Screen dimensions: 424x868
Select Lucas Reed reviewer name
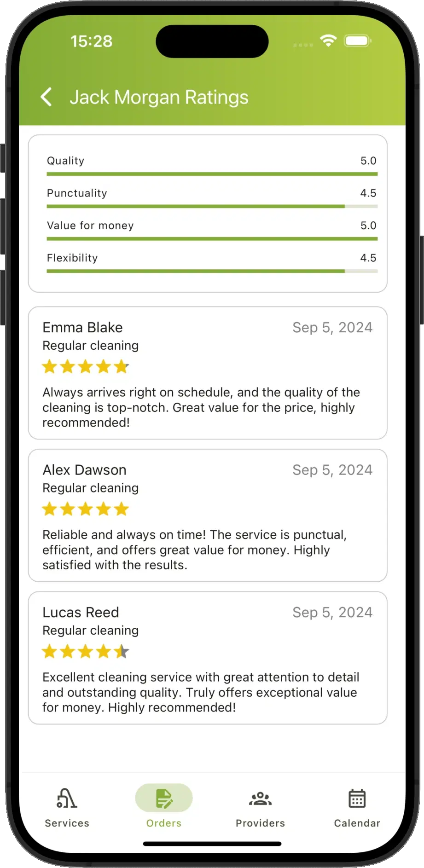coord(81,613)
